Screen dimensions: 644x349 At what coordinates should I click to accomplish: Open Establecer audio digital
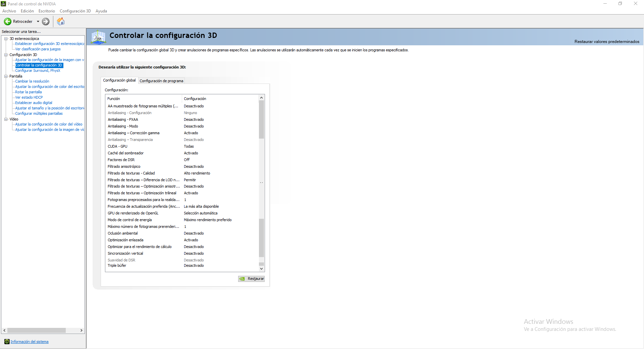[x=34, y=103]
